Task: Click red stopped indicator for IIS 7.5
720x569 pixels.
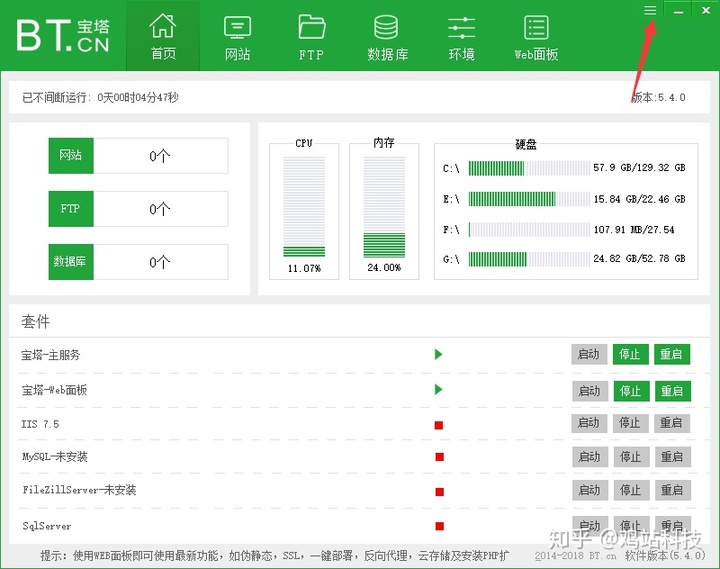Action: [439, 425]
